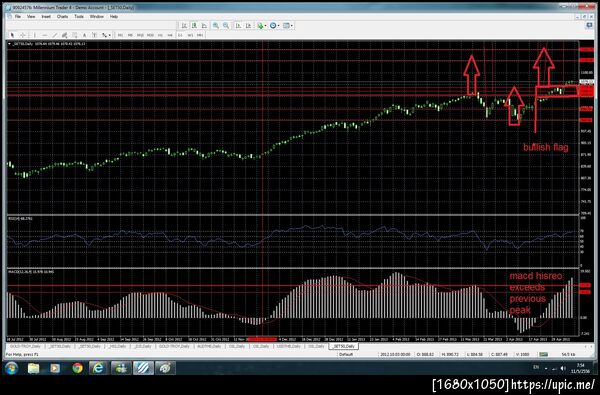
Task: Open the Window menu
Action: click(96, 17)
